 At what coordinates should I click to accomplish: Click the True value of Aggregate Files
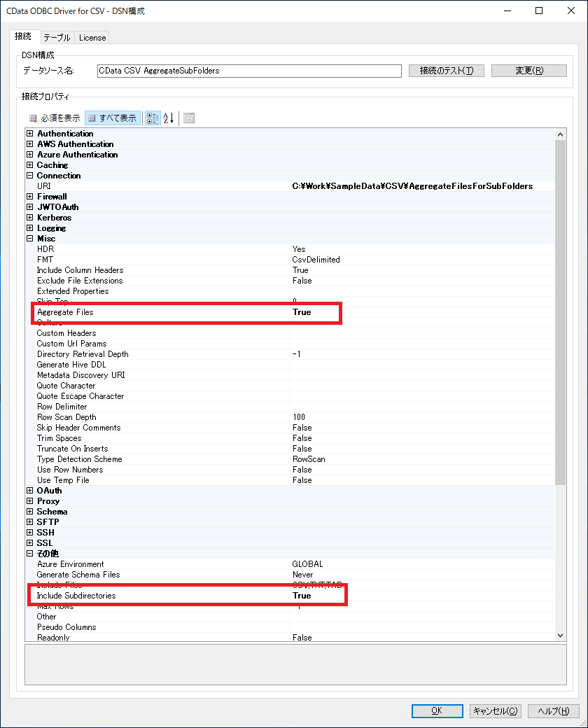coord(302,312)
